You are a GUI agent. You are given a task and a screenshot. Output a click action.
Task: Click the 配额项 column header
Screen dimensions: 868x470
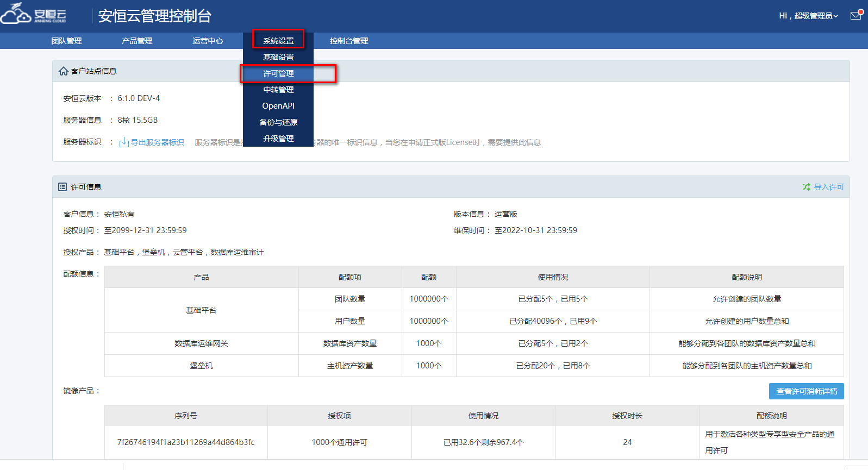(x=350, y=277)
